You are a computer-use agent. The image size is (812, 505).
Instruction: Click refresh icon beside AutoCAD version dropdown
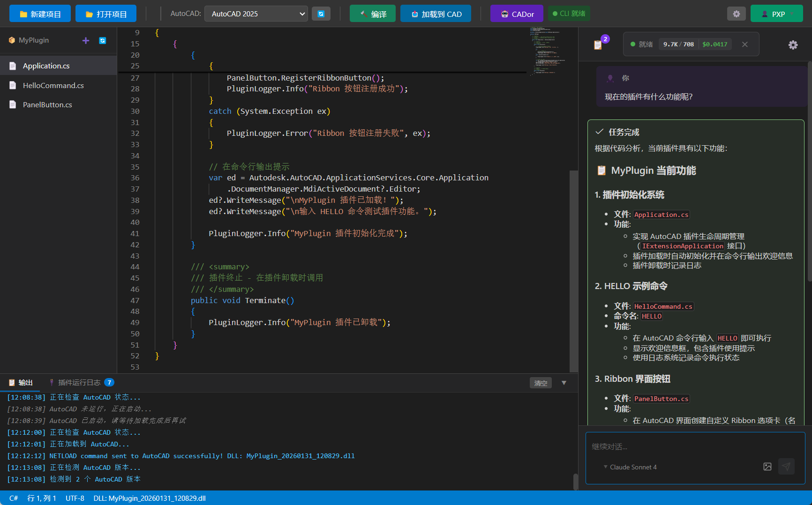point(321,14)
